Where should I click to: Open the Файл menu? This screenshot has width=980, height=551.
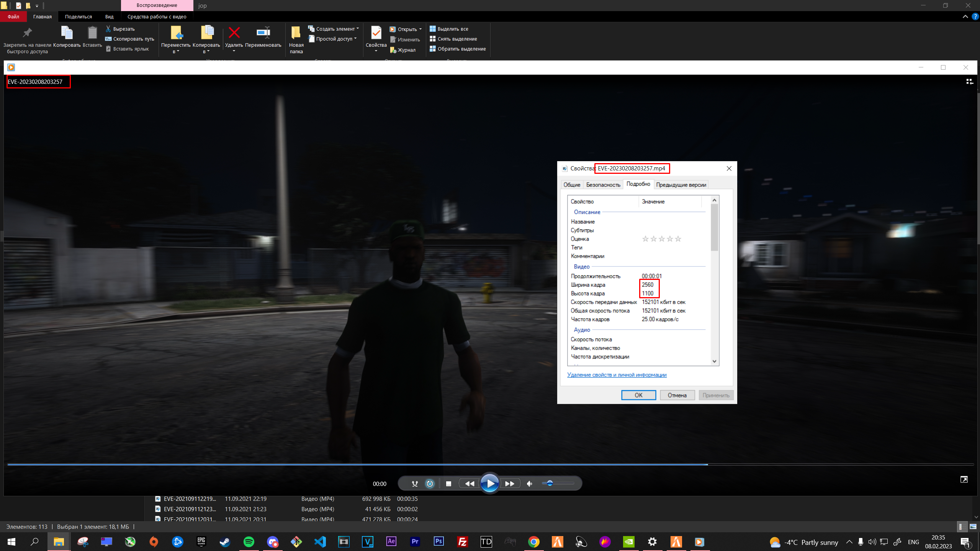[x=13, y=16]
